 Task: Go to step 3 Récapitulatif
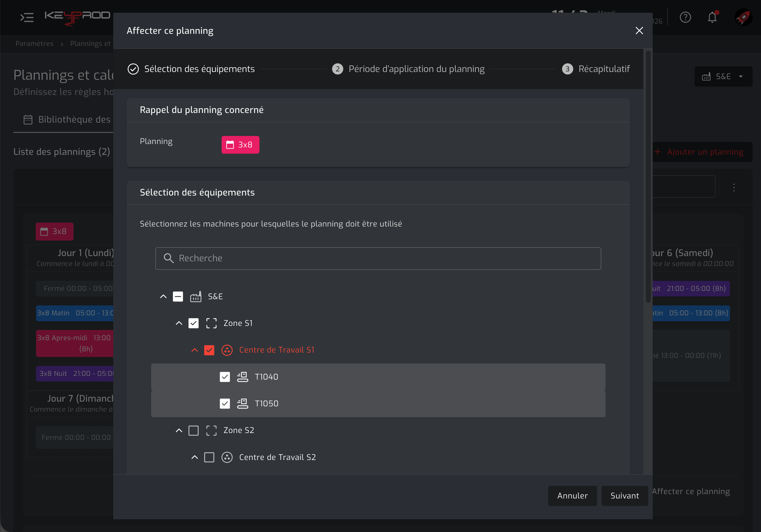click(x=596, y=69)
